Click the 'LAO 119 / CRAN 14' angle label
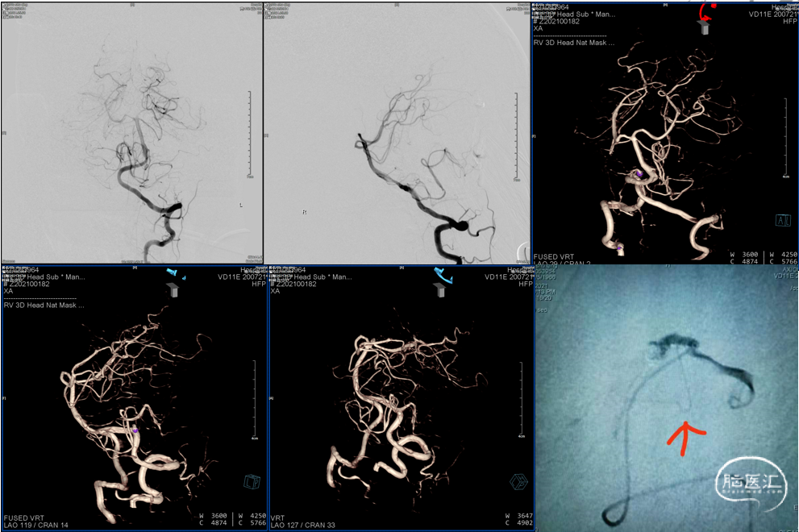The image size is (799, 532). (x=35, y=525)
